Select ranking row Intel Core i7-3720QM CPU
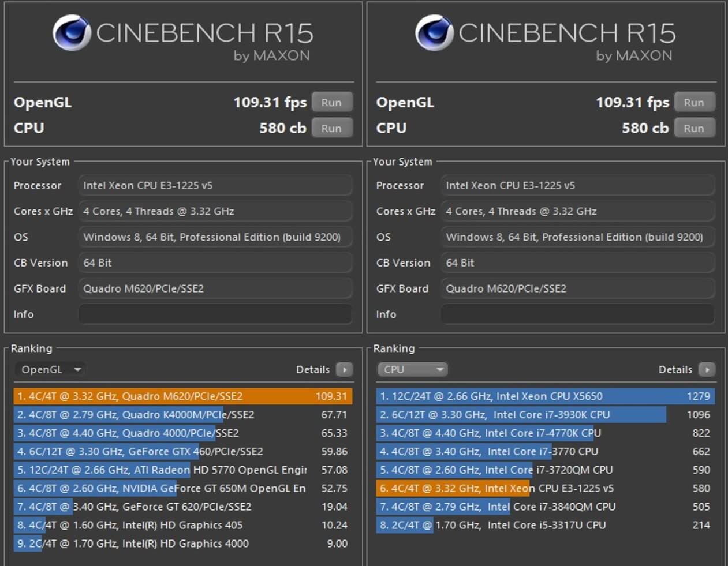The height and width of the screenshot is (566, 728). [x=545, y=470]
